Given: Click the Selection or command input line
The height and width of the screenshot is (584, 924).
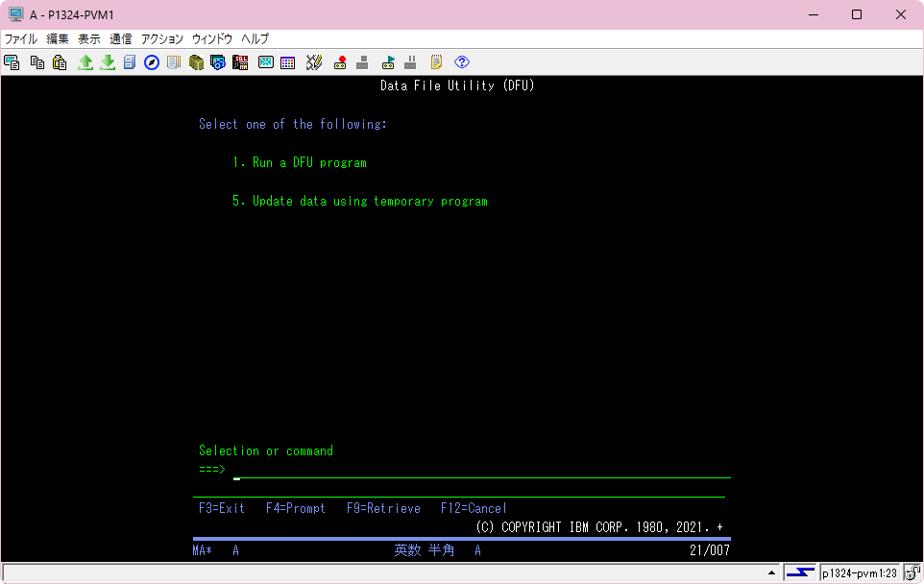Looking at the screenshot, I should [481, 471].
